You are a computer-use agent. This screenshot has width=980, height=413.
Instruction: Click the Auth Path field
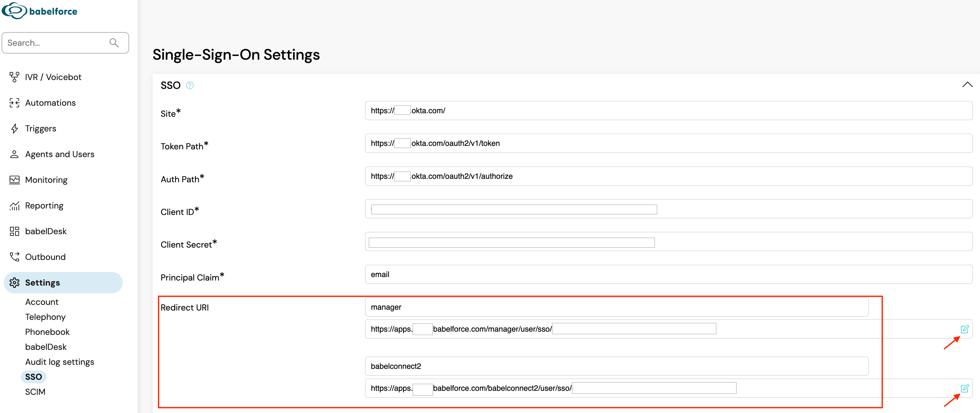click(x=669, y=176)
